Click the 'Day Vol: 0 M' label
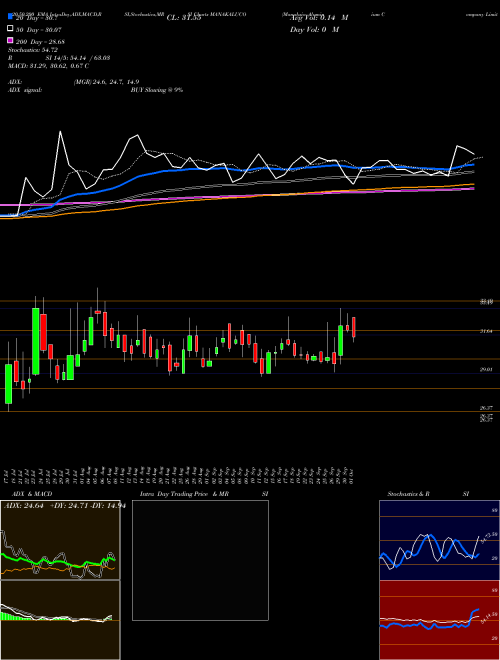This screenshot has width=500, height=660. click(314, 29)
